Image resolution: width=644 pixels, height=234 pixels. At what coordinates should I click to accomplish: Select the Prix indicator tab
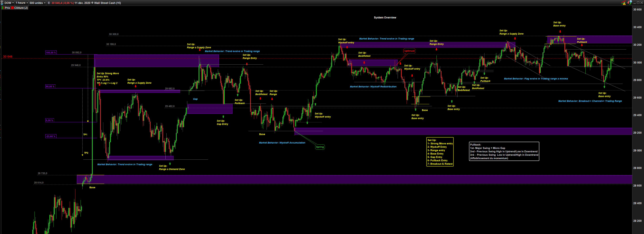tap(7, 8)
